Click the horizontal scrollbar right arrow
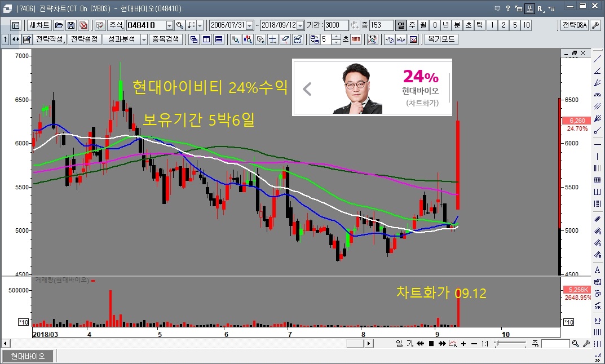This screenshot has width=605, height=364. click(x=369, y=344)
